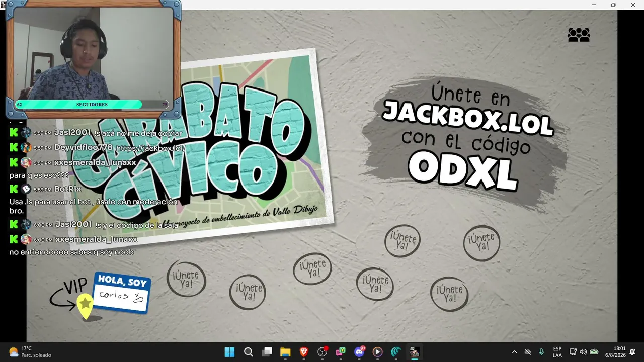Open the weather widget showing 17°C
The image size is (644, 362).
(30, 352)
